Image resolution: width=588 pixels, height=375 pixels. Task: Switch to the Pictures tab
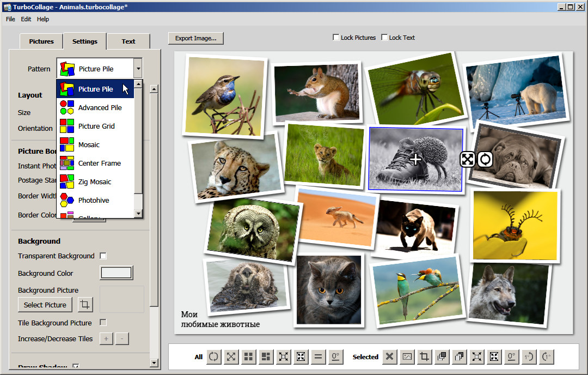pos(41,41)
